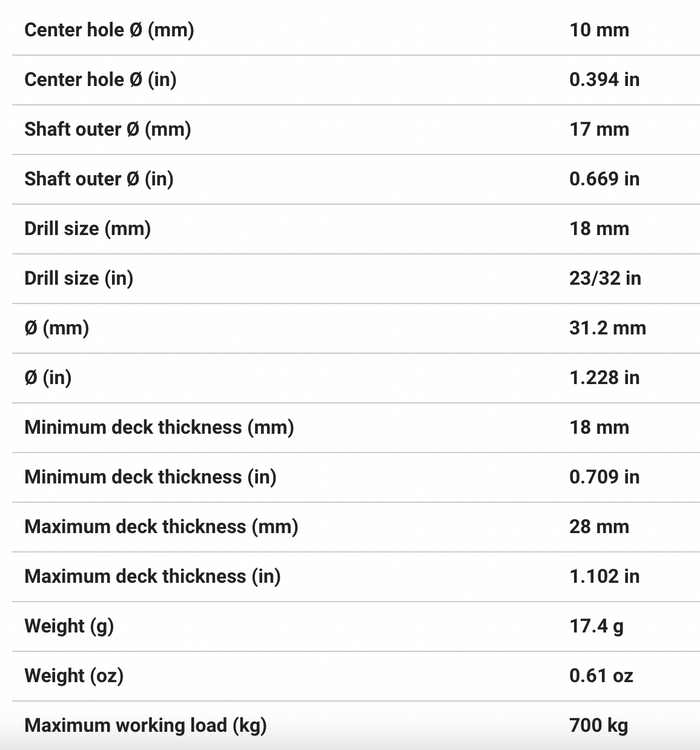Image resolution: width=700 pixels, height=750 pixels.
Task: Click the 17 mm shaft value
Action: point(599,130)
